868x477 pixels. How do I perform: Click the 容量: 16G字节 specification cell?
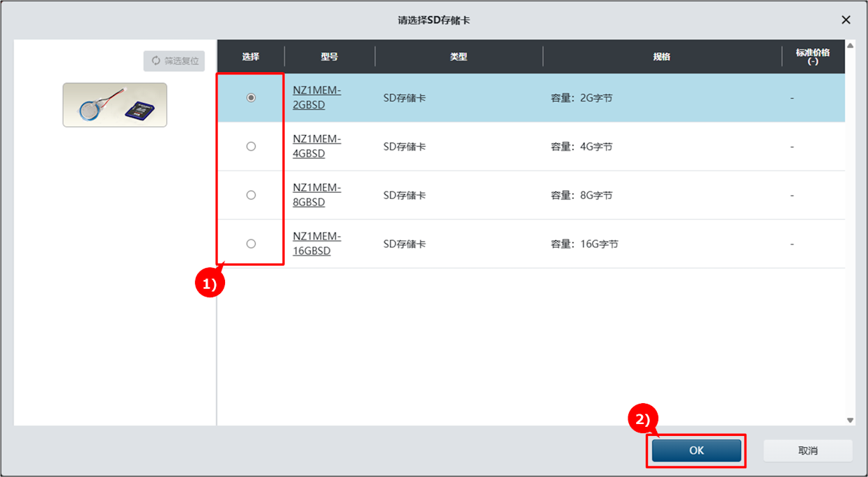point(584,244)
